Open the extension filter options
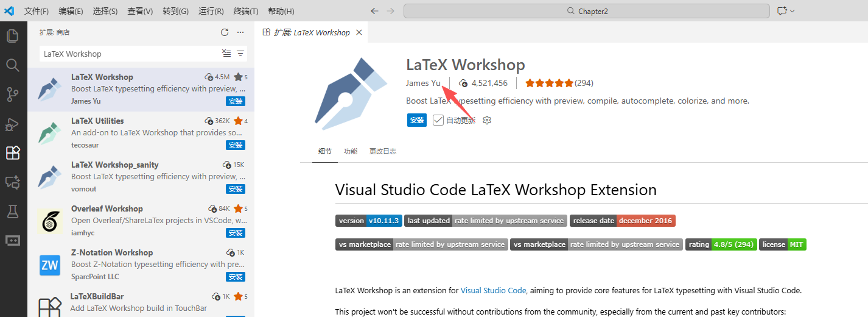The height and width of the screenshot is (317, 868). pos(240,54)
